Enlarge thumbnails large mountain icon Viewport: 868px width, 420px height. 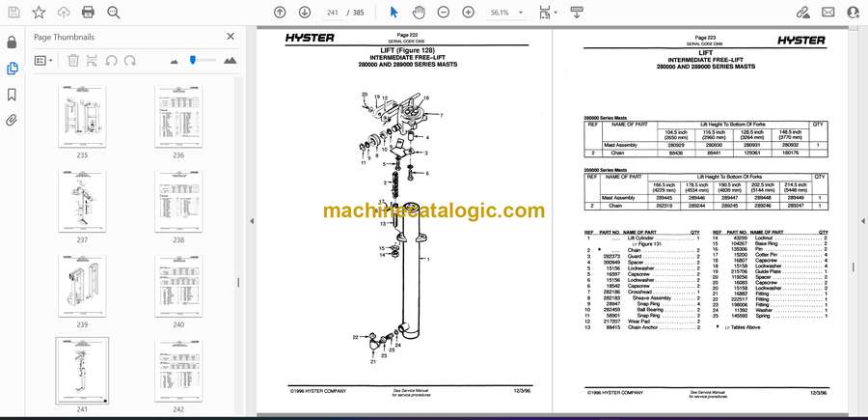point(231,61)
